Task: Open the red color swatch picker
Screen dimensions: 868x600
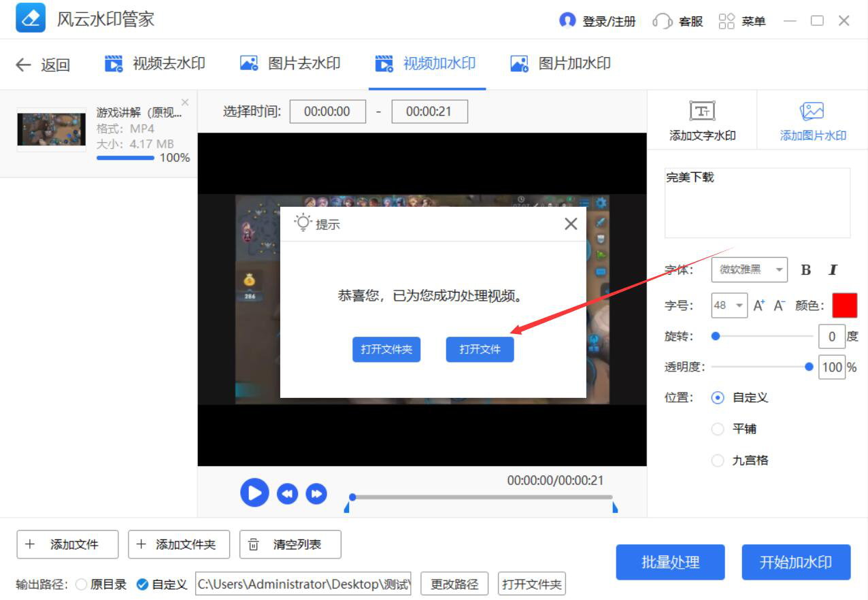Action: pyautogui.click(x=845, y=305)
